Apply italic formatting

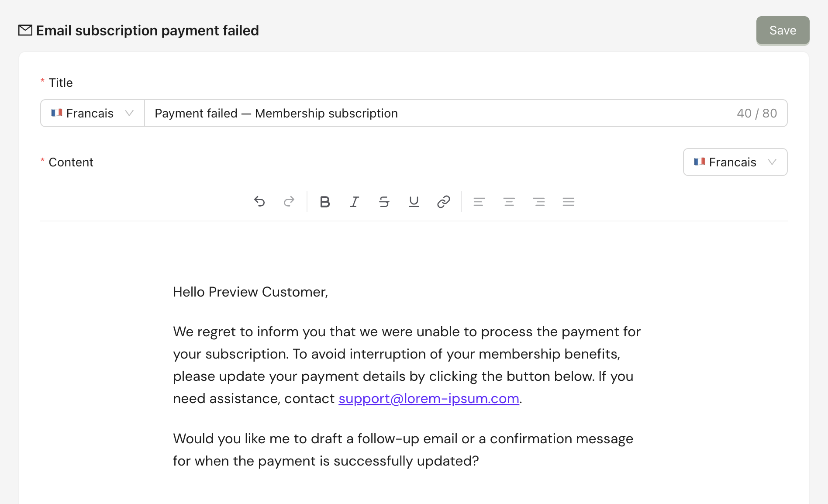(x=355, y=201)
